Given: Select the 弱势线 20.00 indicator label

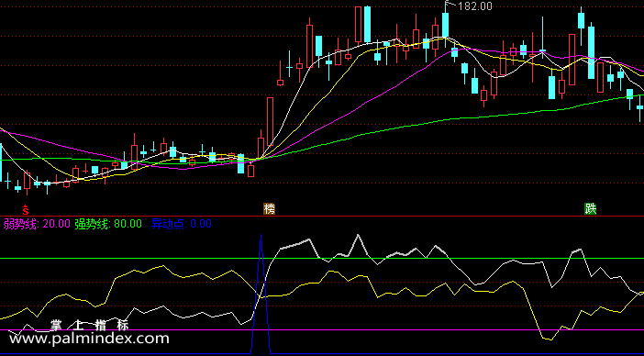Looking at the screenshot, I should pyautogui.click(x=37, y=224).
